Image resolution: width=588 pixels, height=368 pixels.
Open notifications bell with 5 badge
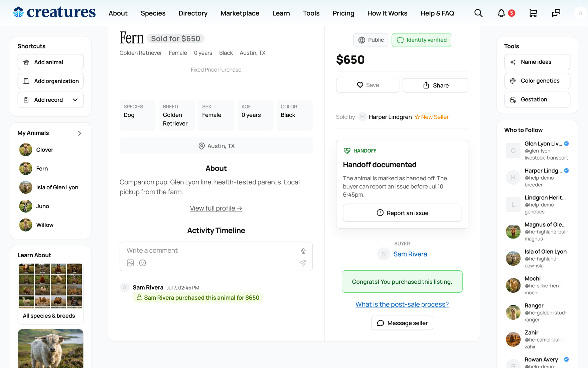click(506, 13)
